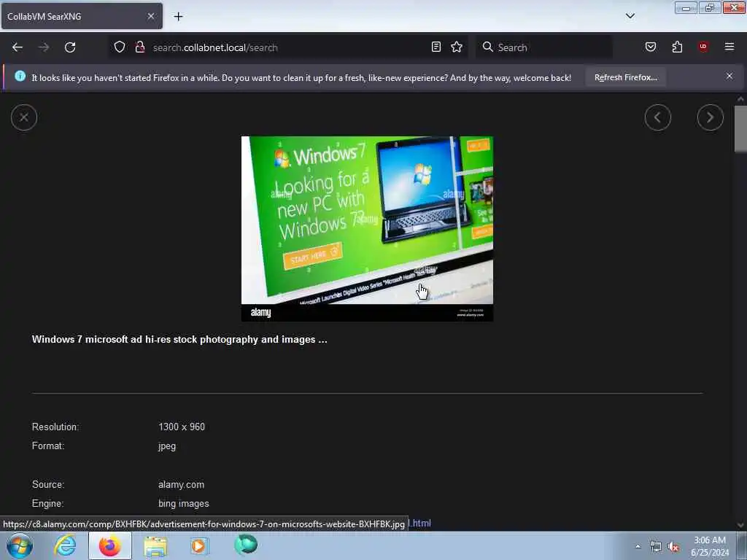Close the CollabVM SearXNG tab

(x=151, y=16)
